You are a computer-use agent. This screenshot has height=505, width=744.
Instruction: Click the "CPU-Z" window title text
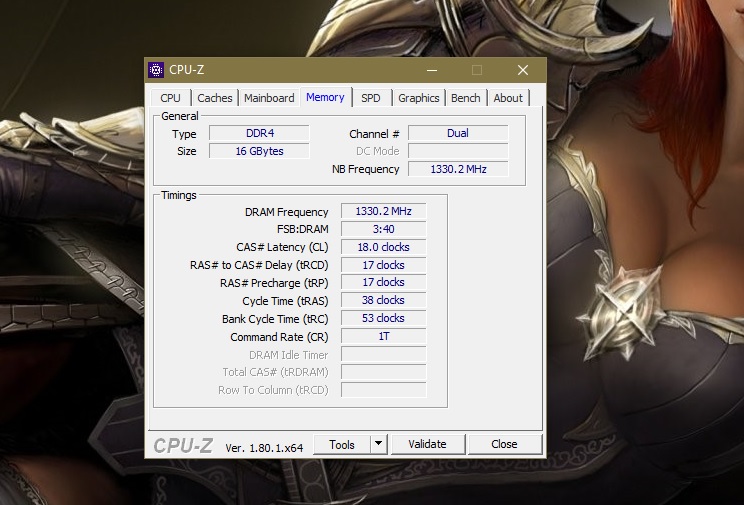click(186, 70)
